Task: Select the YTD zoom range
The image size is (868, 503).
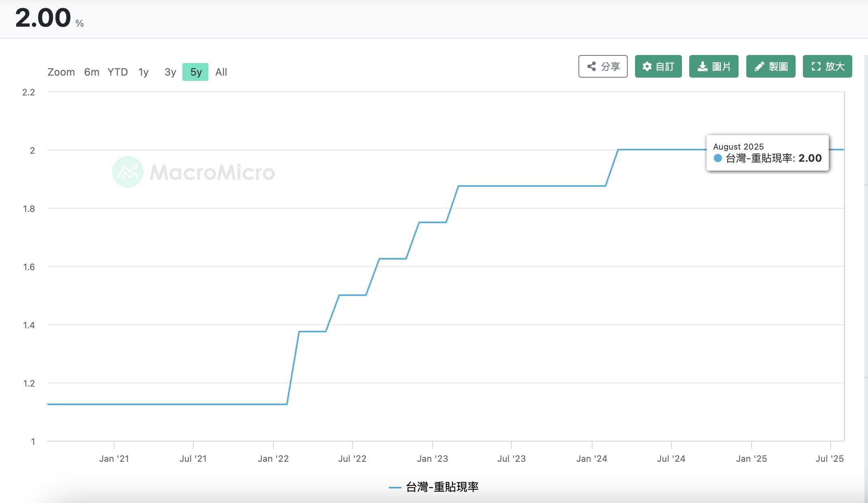Action: pos(118,72)
